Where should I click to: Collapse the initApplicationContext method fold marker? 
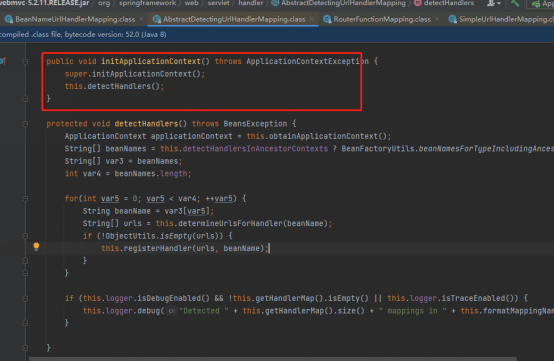(x=25, y=61)
